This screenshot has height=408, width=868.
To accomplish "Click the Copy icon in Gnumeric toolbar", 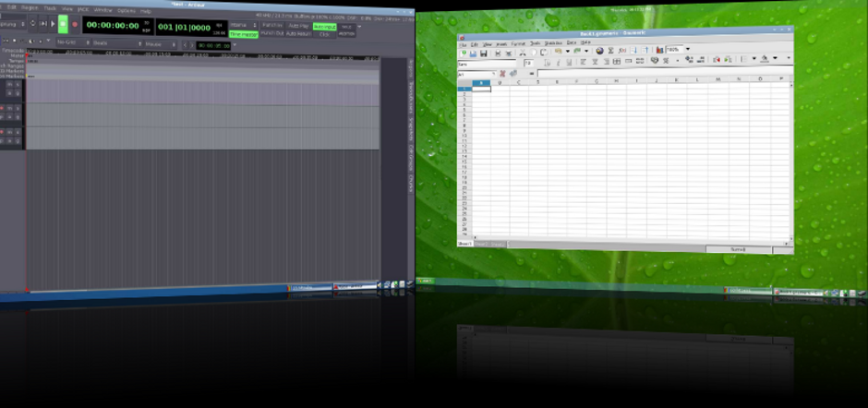I will click(533, 53).
